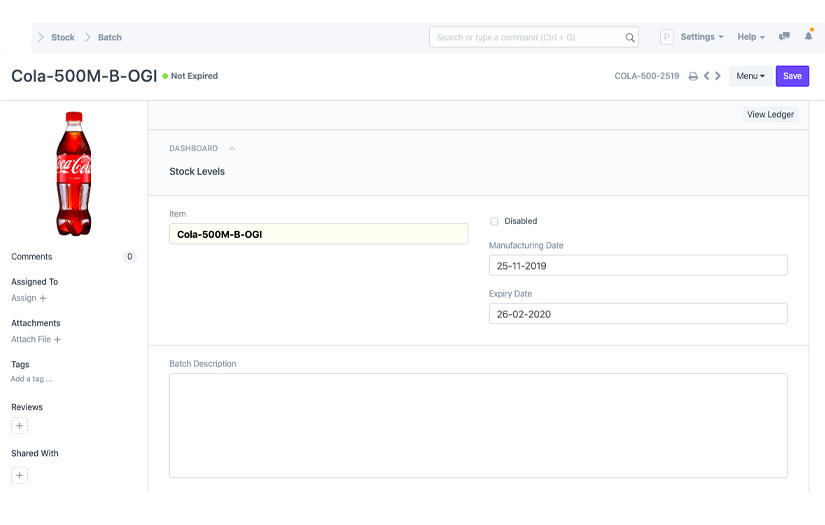Click the Add a tag field

[x=32, y=379]
